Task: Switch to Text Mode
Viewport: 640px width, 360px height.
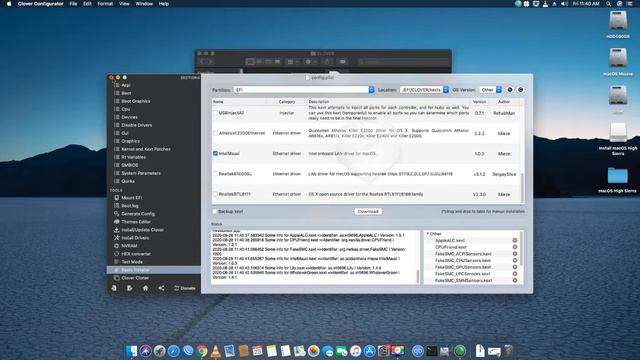Action: (131, 262)
